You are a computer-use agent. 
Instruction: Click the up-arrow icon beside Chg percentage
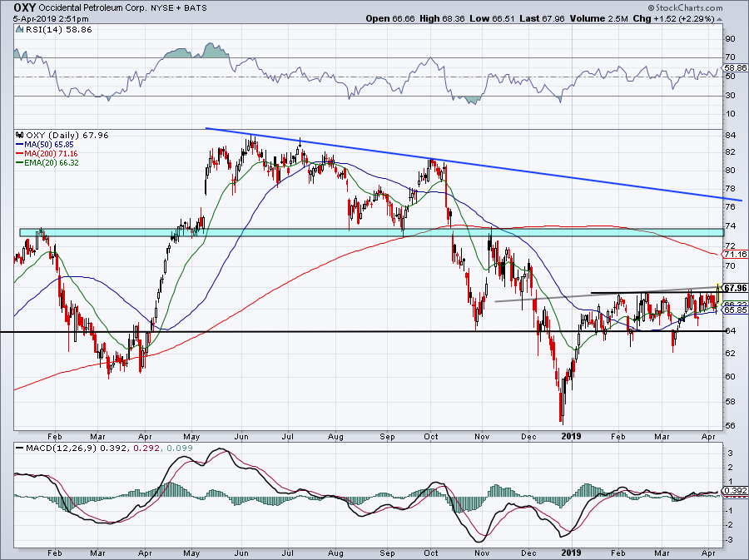(720, 19)
